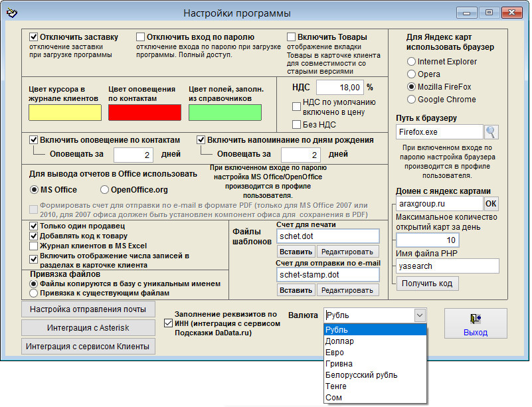Click contacts notification days field
The image size is (532, 407).
coord(133,155)
